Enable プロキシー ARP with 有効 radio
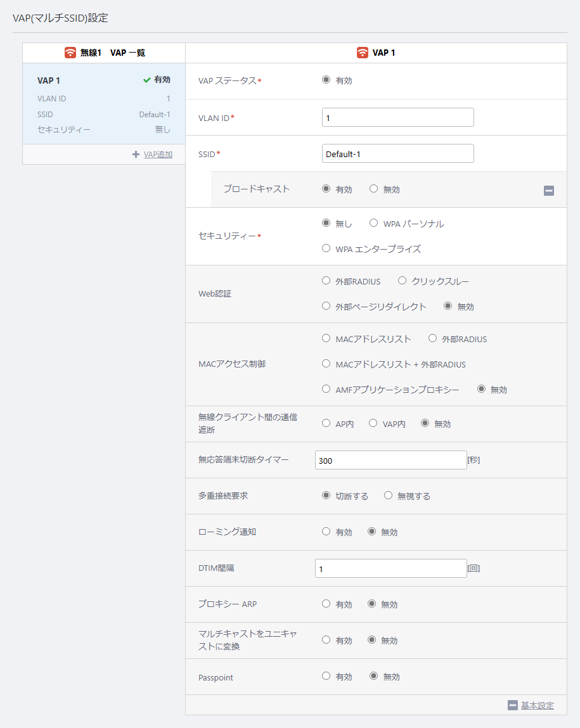 326,604
